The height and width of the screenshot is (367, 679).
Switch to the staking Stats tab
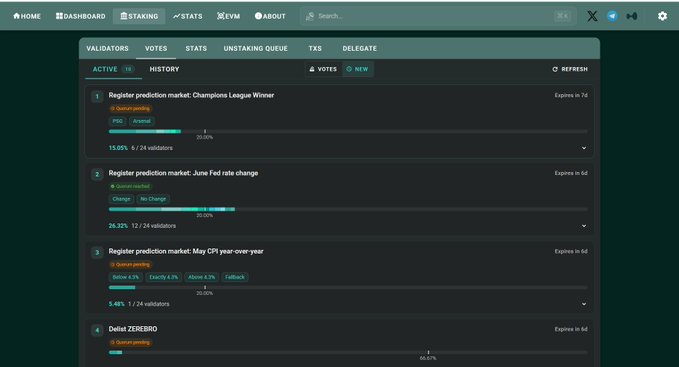click(x=196, y=48)
